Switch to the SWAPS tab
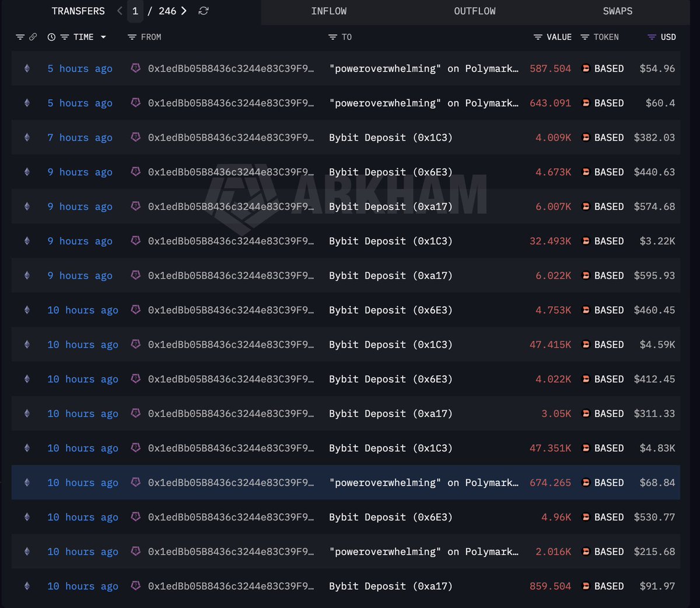 [x=618, y=11]
